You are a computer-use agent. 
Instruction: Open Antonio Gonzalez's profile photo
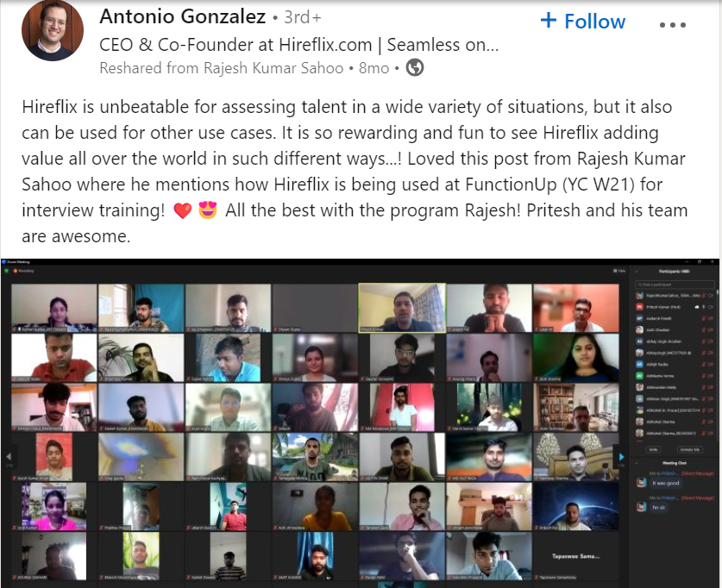tap(53, 30)
